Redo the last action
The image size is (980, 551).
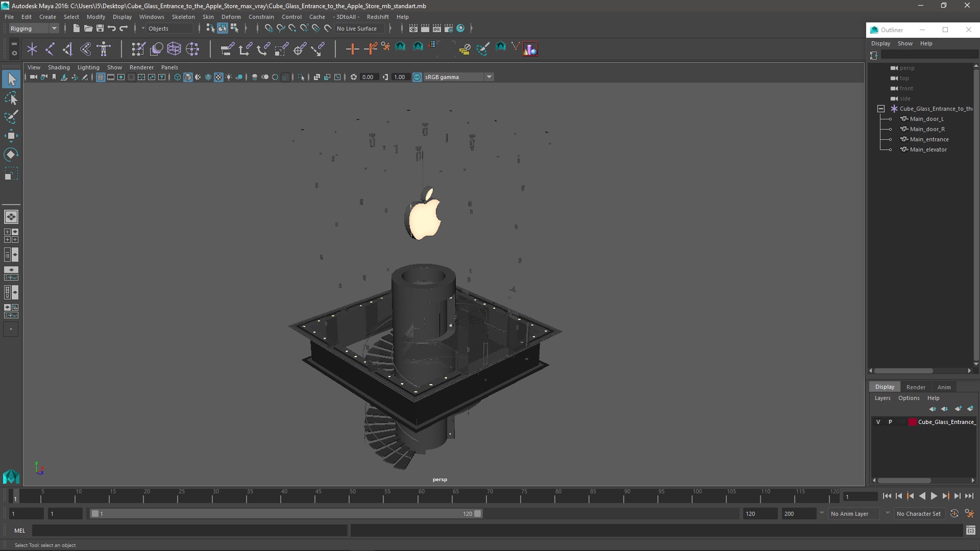124,29
